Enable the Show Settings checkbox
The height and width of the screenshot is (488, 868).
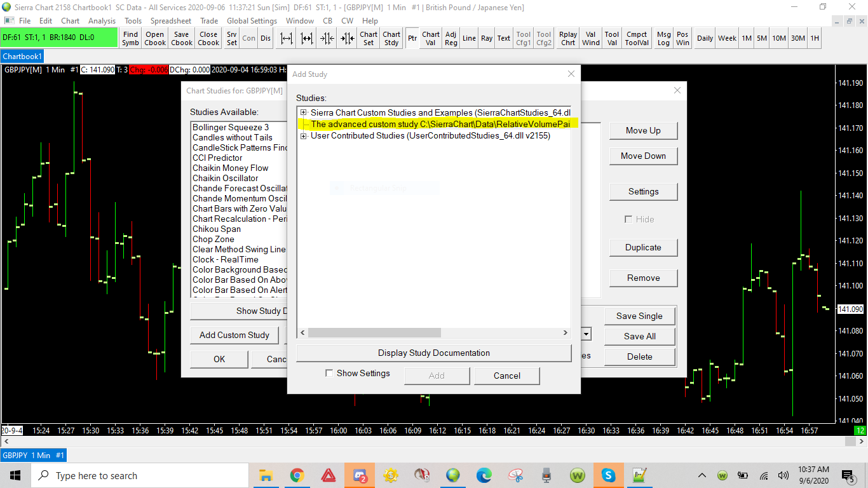tap(329, 373)
